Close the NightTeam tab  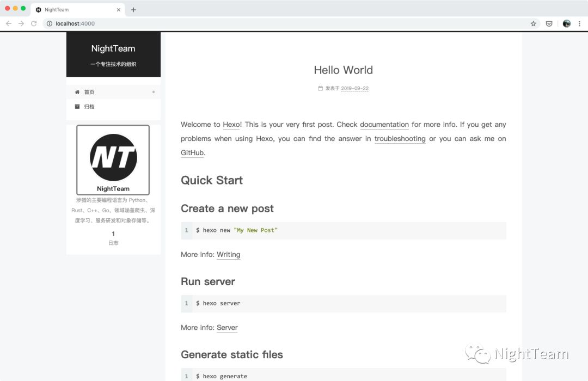pyautogui.click(x=119, y=10)
